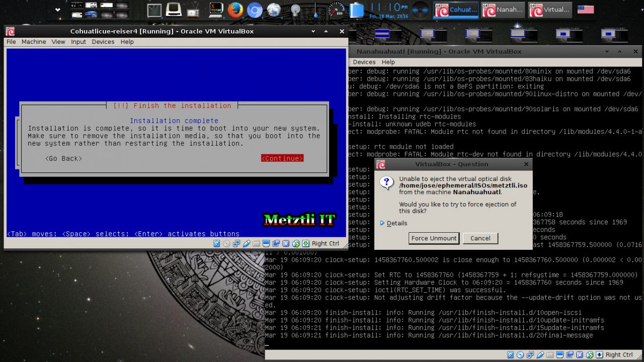This screenshot has height=362, width=644.
Task: Switch to the Nanah... taskbar button
Action: [504, 10]
